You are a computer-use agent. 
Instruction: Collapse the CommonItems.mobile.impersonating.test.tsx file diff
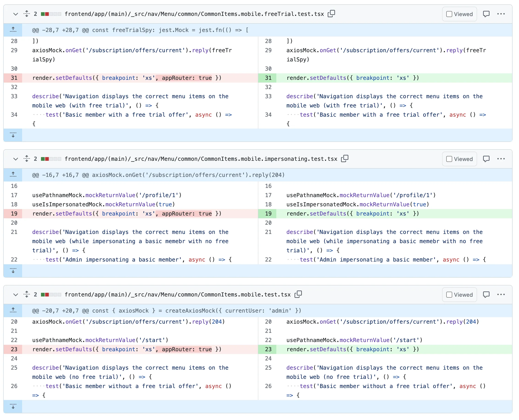coord(15,159)
